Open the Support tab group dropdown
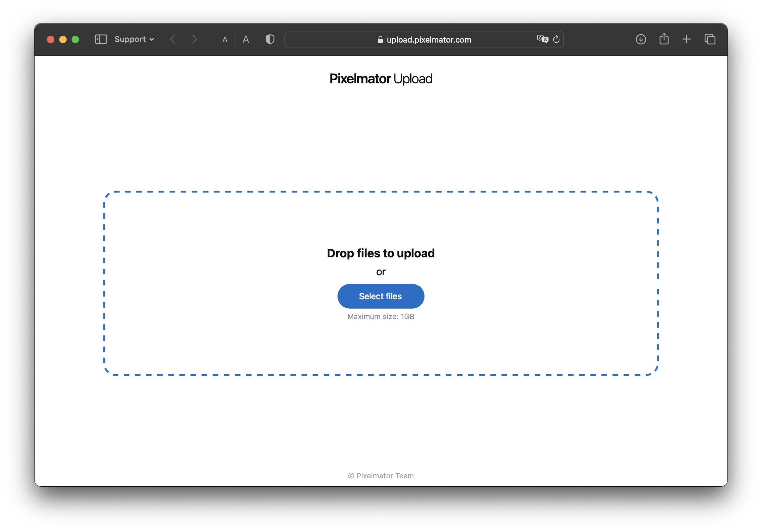 (x=134, y=39)
